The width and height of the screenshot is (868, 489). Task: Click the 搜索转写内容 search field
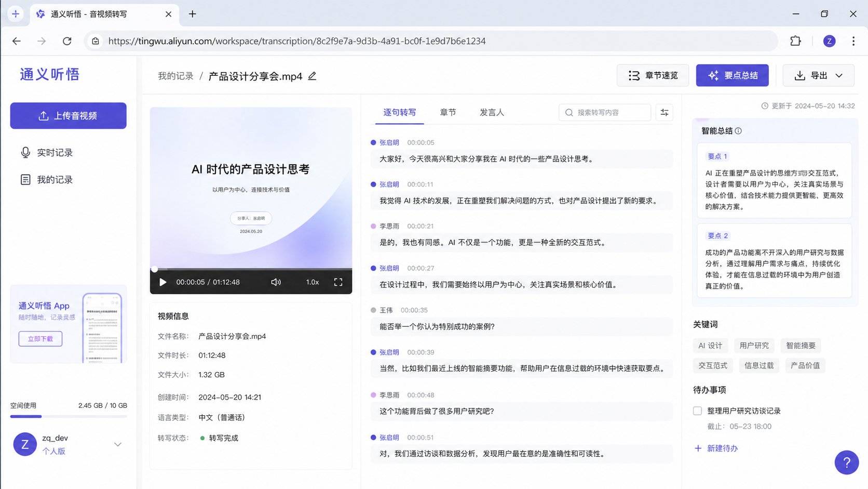(605, 112)
